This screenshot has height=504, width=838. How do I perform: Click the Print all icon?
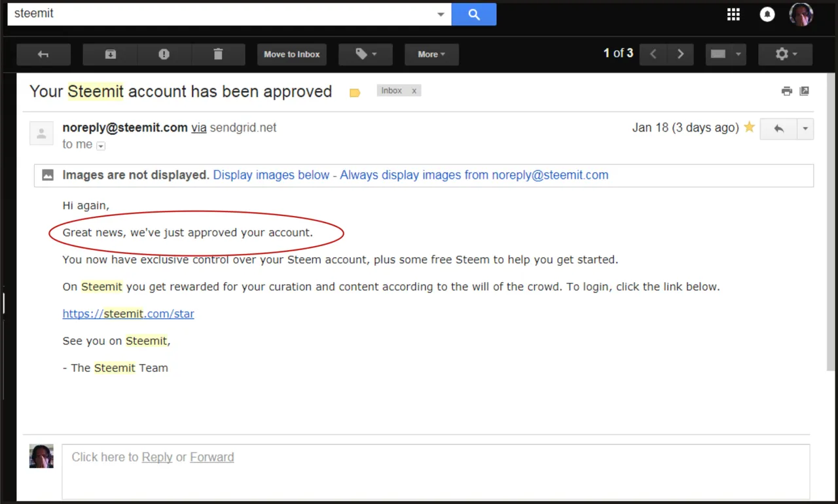coord(787,91)
